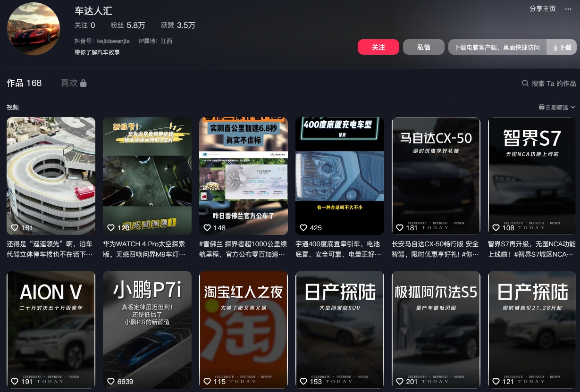The height and width of the screenshot is (392, 580).
Task: Open 私信 private message button
Action: click(424, 47)
